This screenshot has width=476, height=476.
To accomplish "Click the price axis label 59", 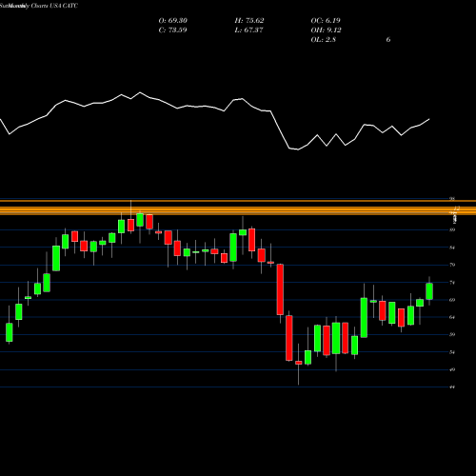I will [452, 334].
